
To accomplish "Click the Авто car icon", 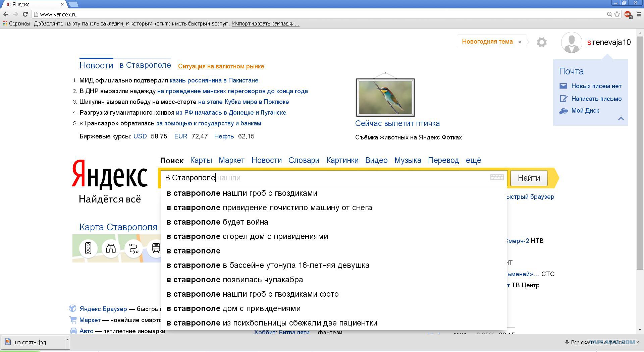I will [73, 331].
